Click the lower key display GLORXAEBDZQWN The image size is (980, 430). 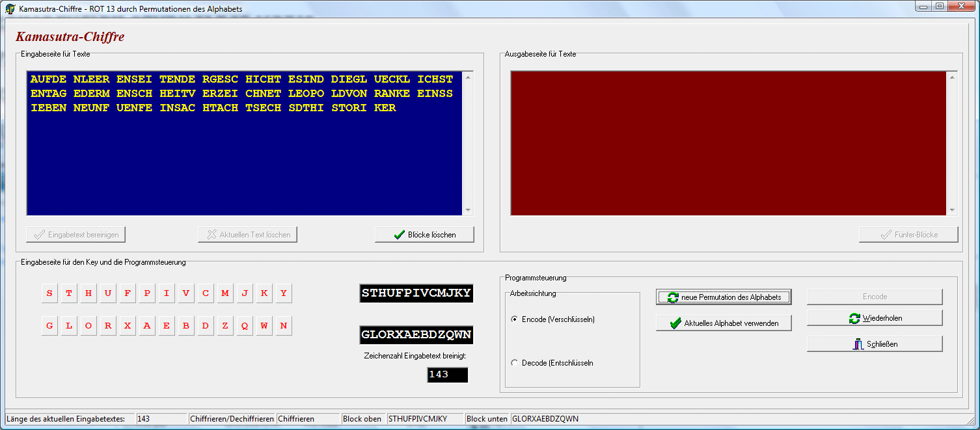416,335
